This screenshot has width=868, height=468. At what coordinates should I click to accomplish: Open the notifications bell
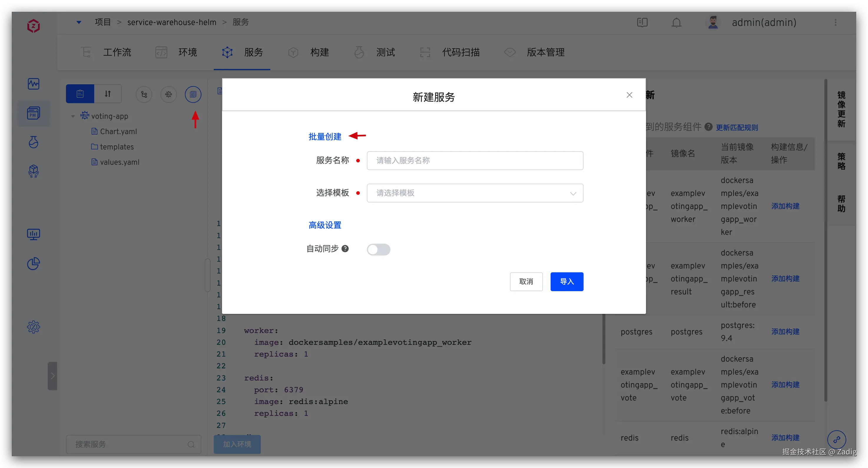point(676,23)
